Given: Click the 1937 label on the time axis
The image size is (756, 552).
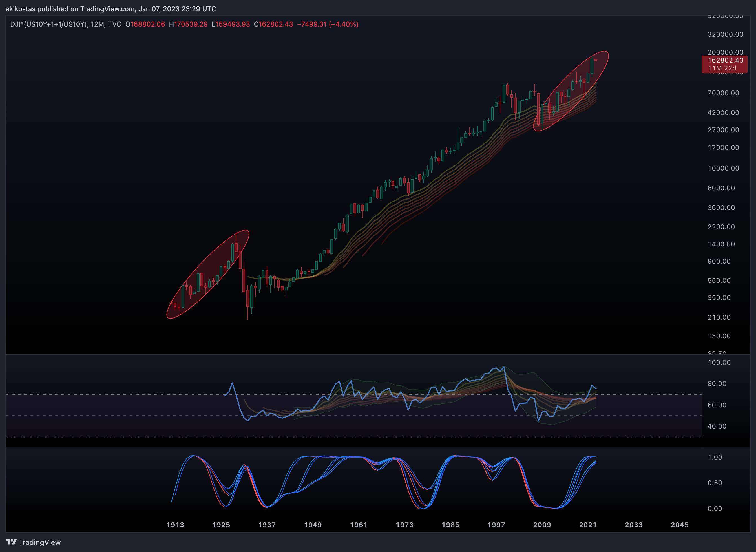Looking at the screenshot, I should [267, 525].
